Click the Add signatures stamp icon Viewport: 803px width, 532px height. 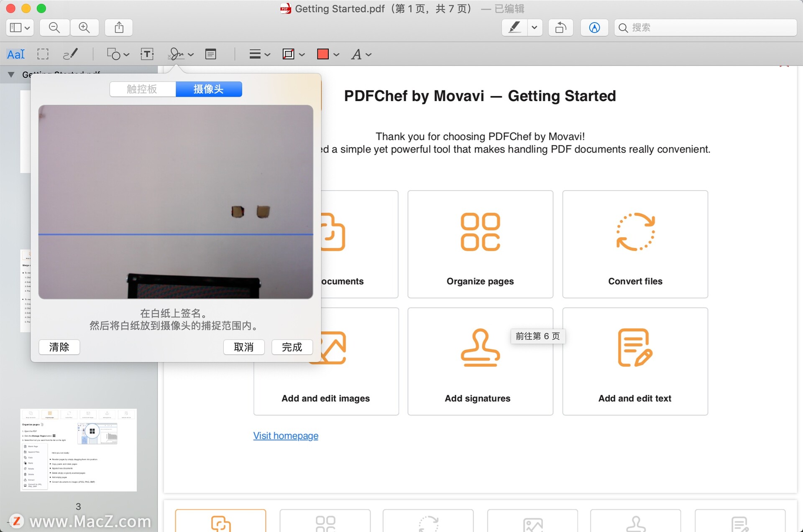point(480,348)
